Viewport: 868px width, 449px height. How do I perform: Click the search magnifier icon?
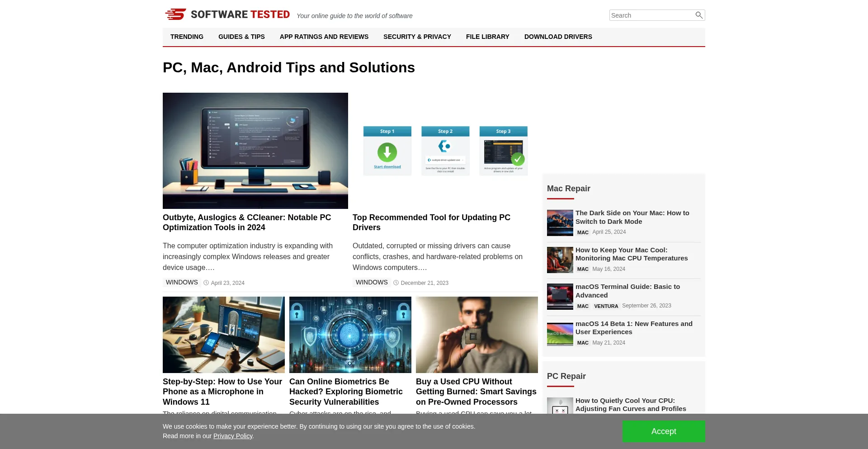[699, 15]
